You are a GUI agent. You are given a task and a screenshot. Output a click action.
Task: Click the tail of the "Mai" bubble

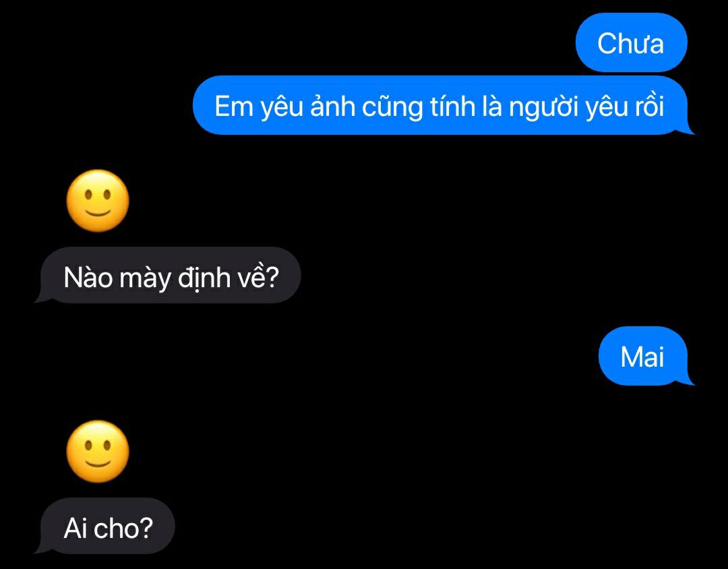pyautogui.click(x=688, y=380)
